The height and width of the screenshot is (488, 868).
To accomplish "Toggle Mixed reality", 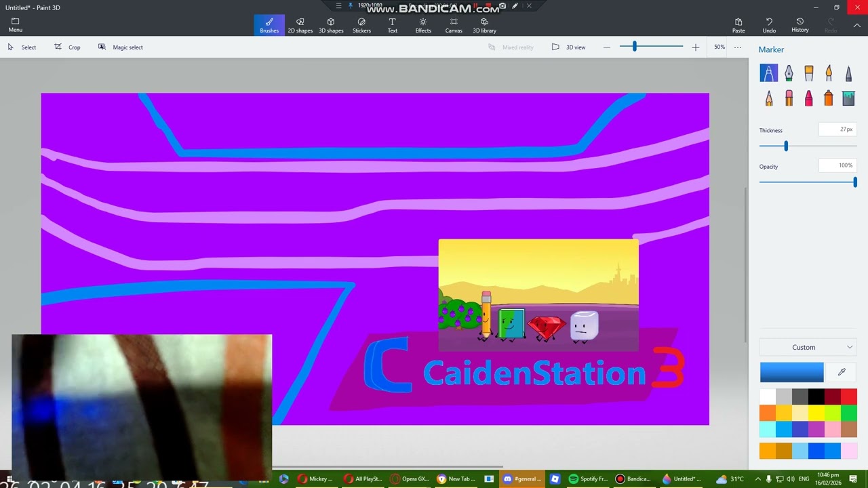I will point(511,47).
